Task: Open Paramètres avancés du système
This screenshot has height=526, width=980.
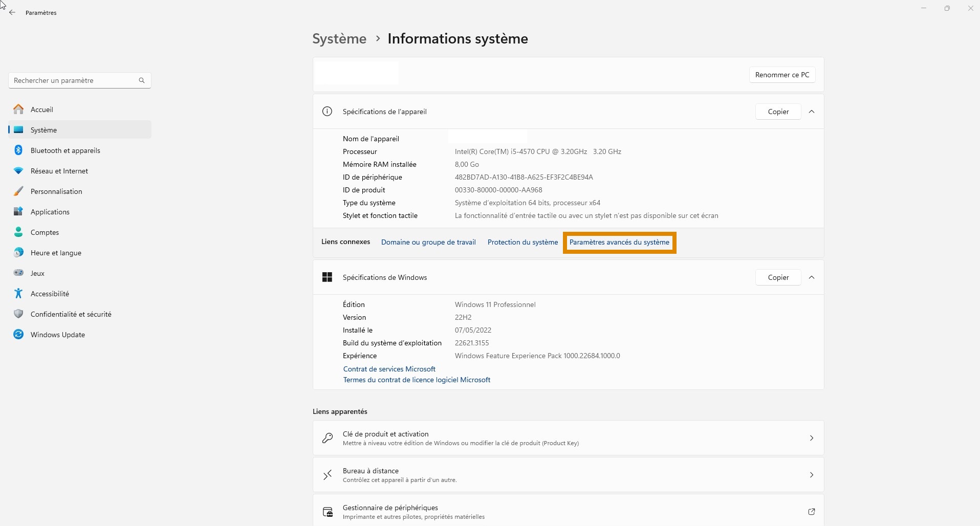Action: pyautogui.click(x=619, y=242)
